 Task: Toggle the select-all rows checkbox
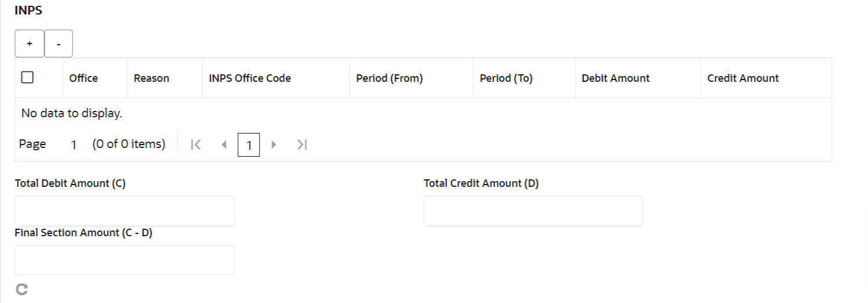tap(27, 78)
